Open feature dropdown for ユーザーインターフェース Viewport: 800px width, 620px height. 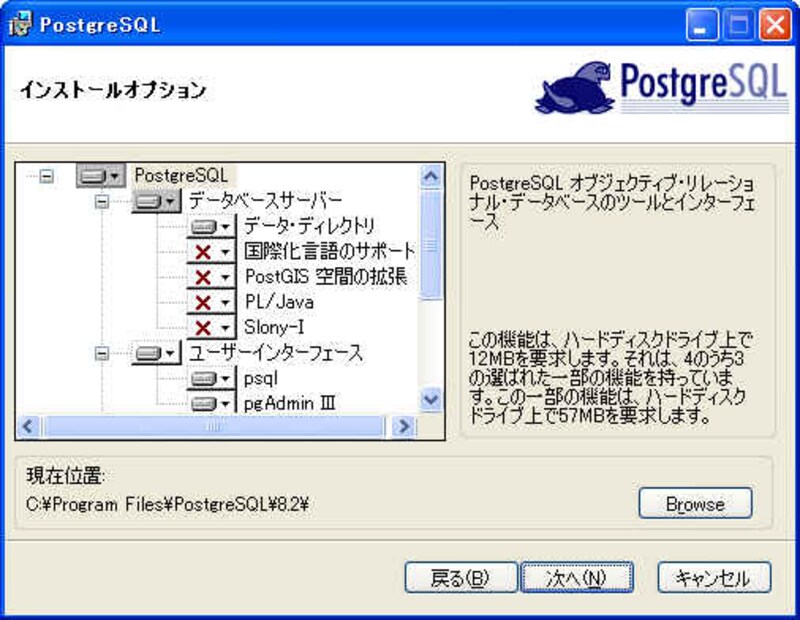point(156,353)
